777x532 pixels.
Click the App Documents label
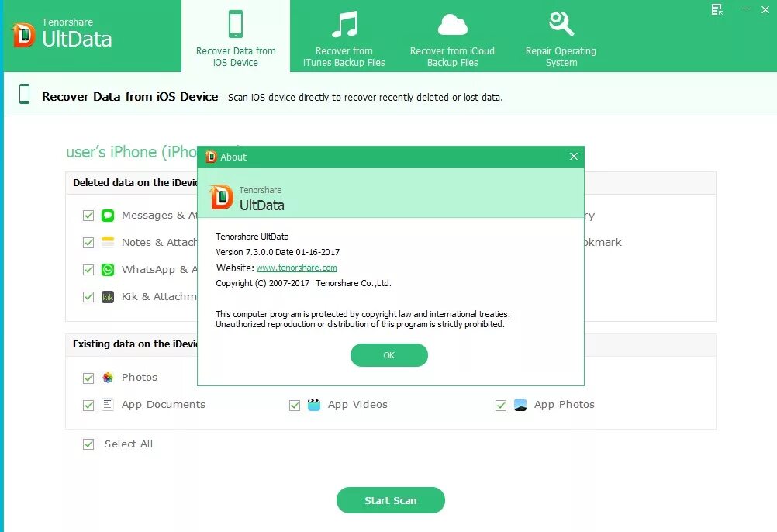[x=164, y=405]
